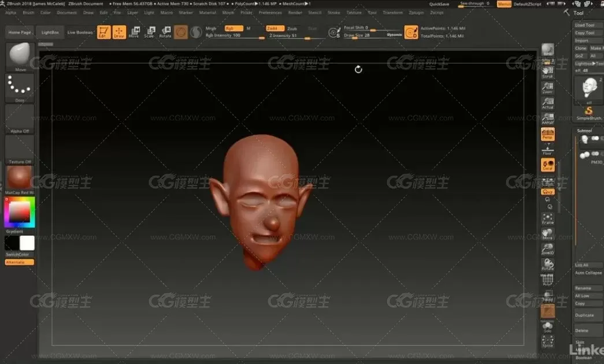
Task: Open the Alpha menu
Action: pyautogui.click(x=11, y=13)
